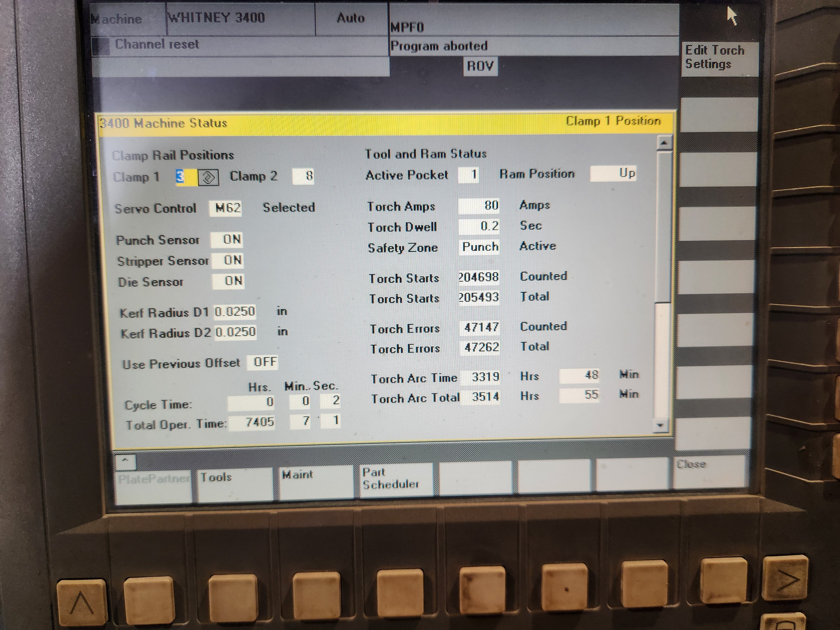Click the Torch Amps value field

point(479,206)
